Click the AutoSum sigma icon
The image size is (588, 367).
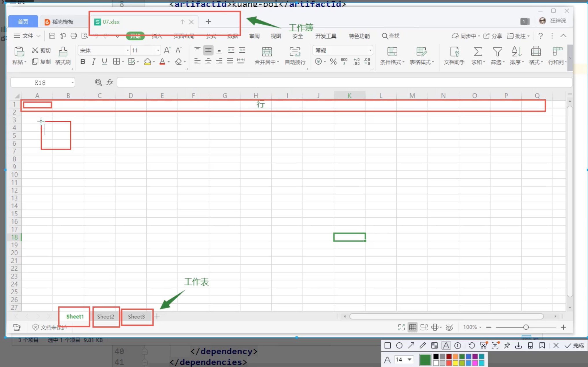point(477,52)
